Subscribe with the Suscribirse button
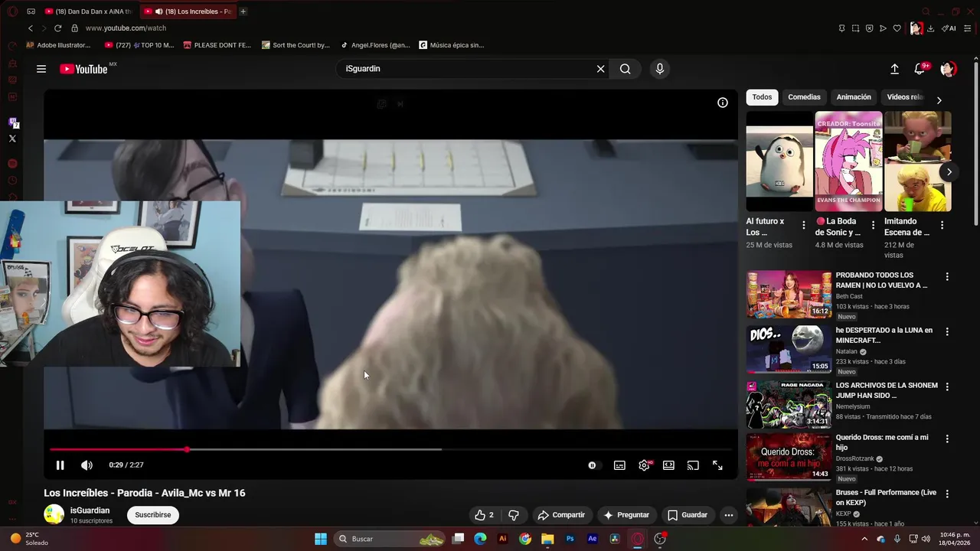This screenshot has width=980, height=551. pyautogui.click(x=153, y=515)
